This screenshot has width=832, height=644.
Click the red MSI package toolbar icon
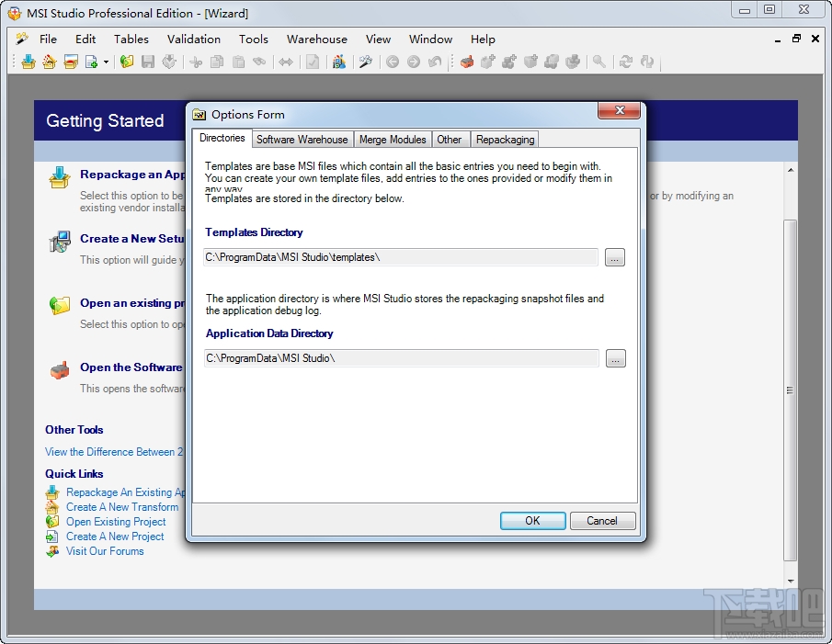pyautogui.click(x=467, y=62)
